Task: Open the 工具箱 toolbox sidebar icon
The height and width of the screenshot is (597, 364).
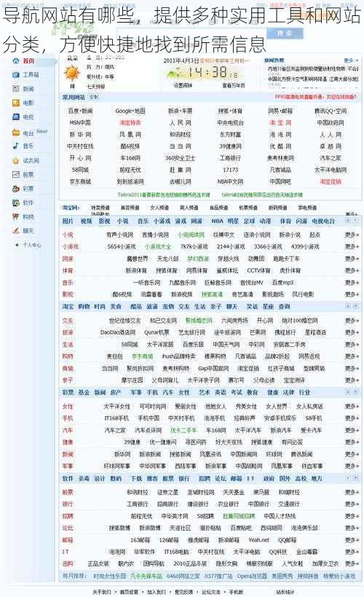Action: tap(15, 75)
